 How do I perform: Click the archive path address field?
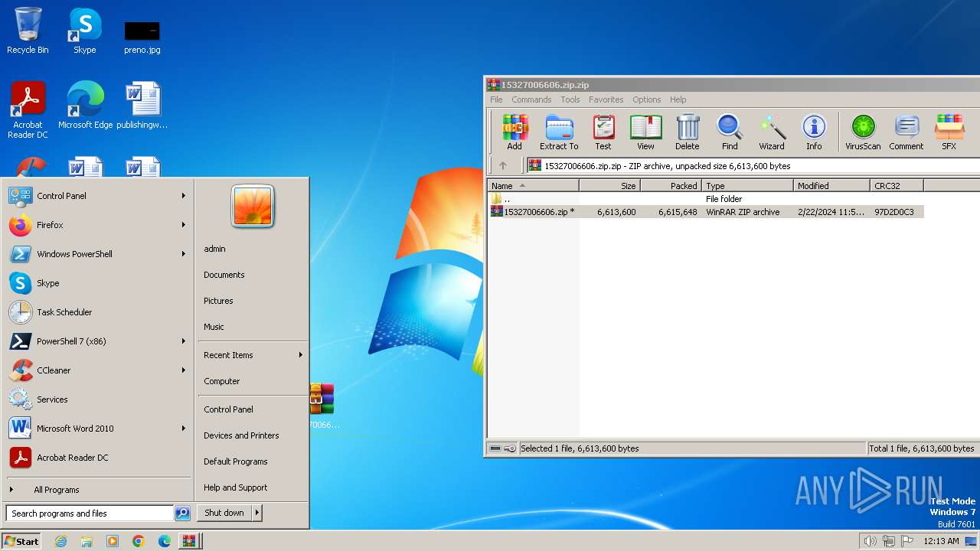click(x=753, y=165)
